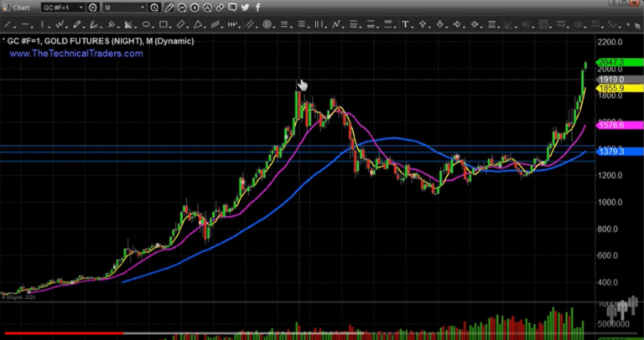Expand the concentric circles tool dropdown arrow
The height and width of the screenshot is (340, 644).
275,26
